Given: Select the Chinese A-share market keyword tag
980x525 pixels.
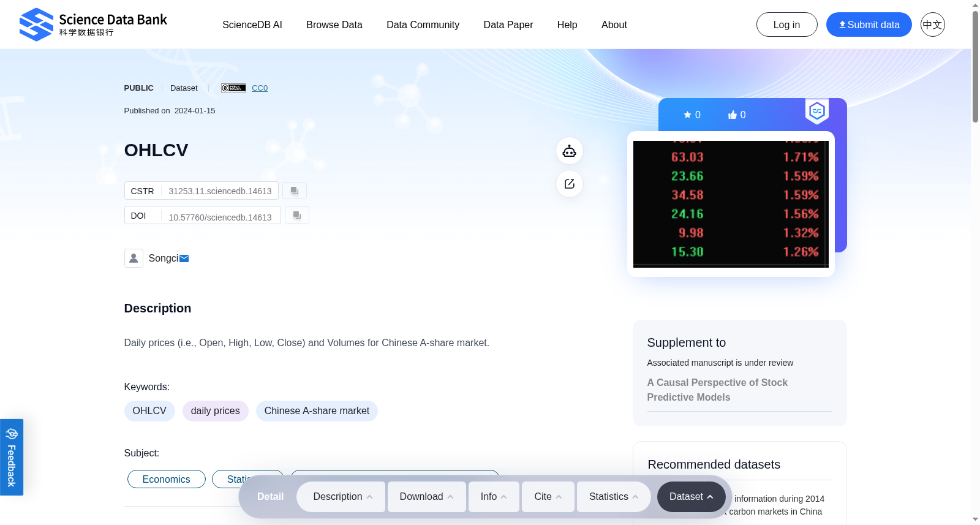Looking at the screenshot, I should (317, 411).
